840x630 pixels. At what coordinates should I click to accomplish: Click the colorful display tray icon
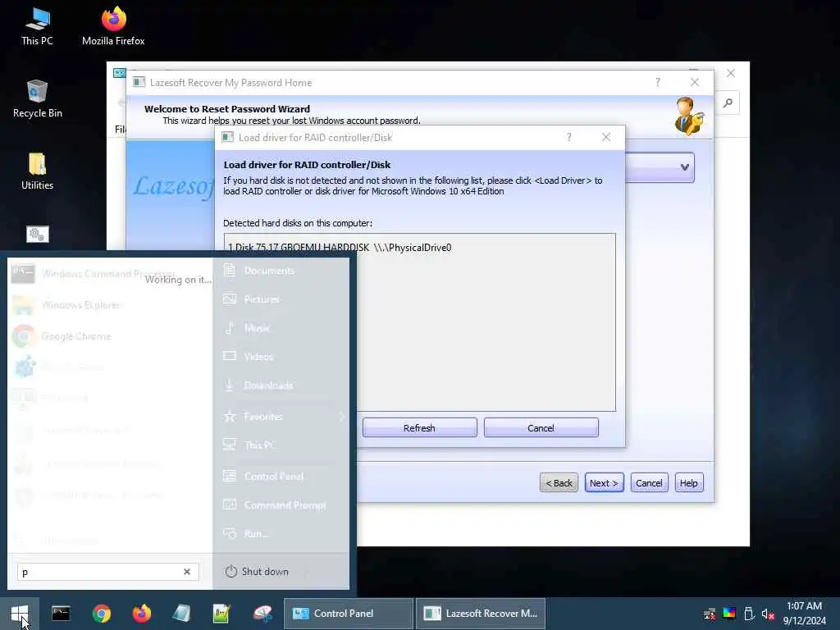pos(729,614)
